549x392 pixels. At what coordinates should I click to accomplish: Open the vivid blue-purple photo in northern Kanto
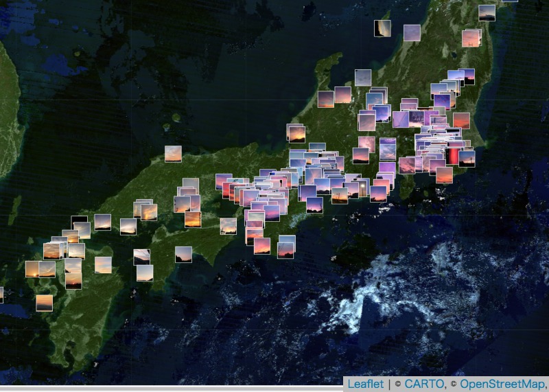coord(442,102)
